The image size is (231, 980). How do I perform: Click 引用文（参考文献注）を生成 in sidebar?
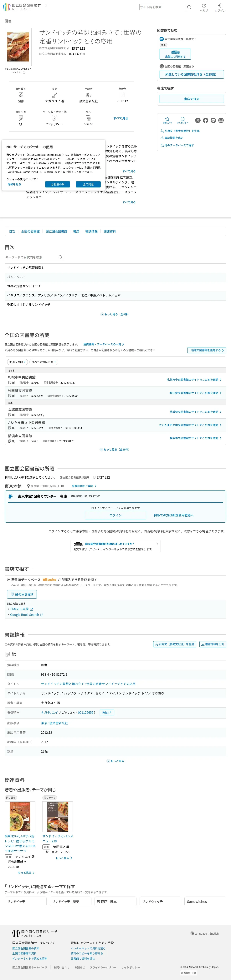pos(180,131)
